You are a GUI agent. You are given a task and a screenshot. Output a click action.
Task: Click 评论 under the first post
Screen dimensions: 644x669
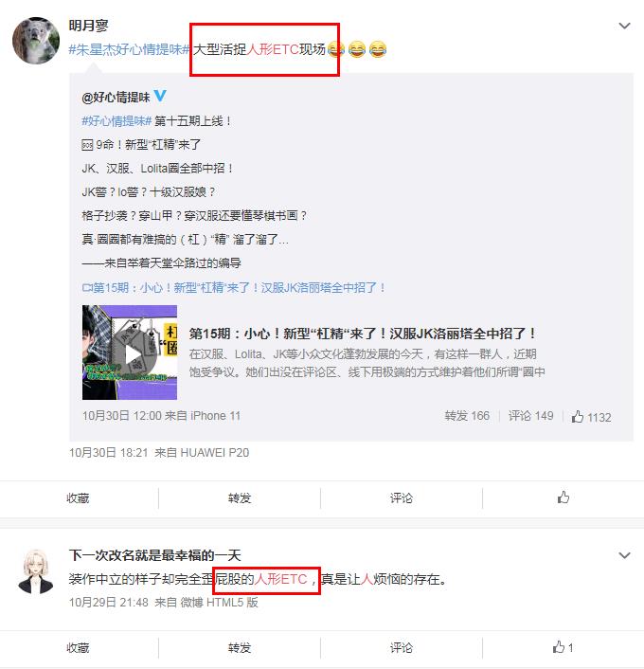(402, 497)
